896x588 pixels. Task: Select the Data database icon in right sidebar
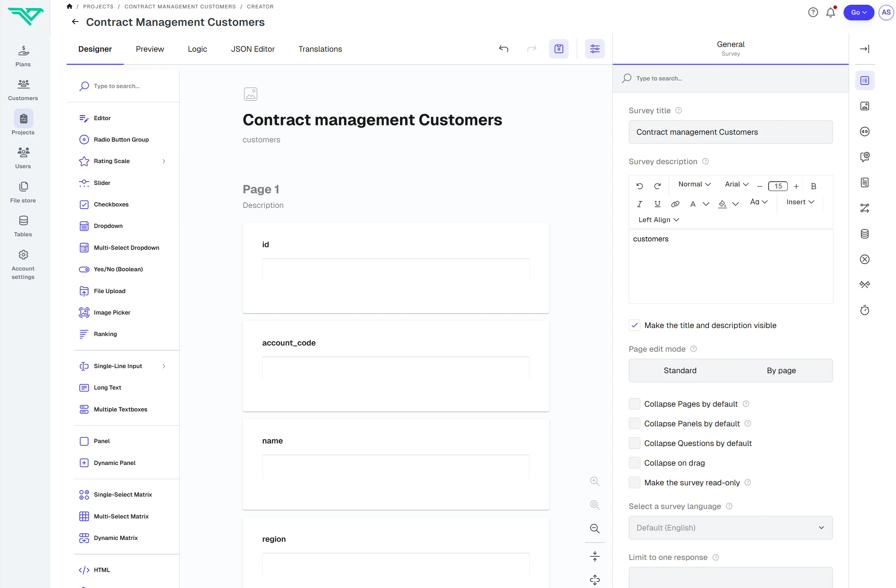pos(865,234)
